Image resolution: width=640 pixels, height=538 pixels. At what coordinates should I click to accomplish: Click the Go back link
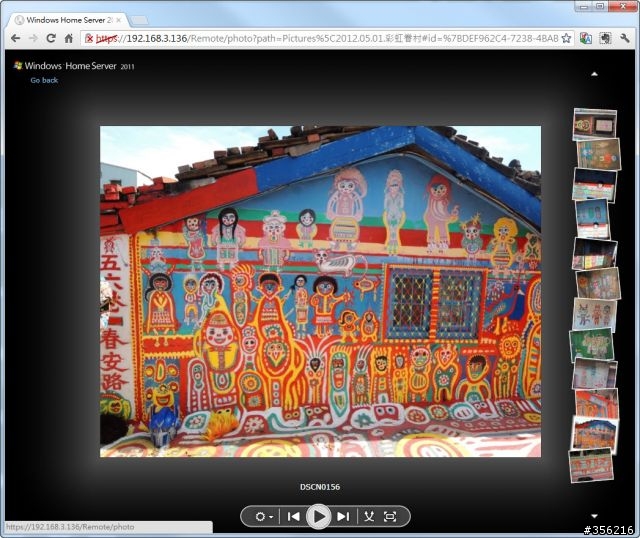pos(44,80)
